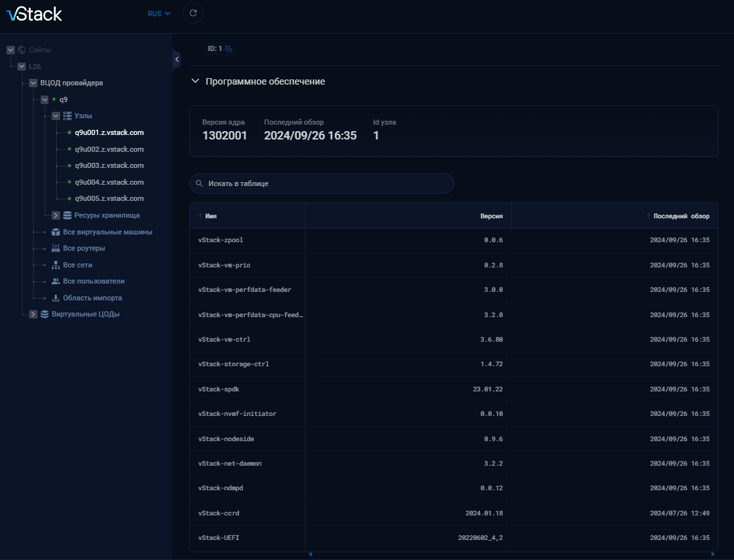Image resolution: width=734 pixels, height=560 pixels.
Task: Select the vStack-vm-ctrl row name
Action: coord(224,340)
